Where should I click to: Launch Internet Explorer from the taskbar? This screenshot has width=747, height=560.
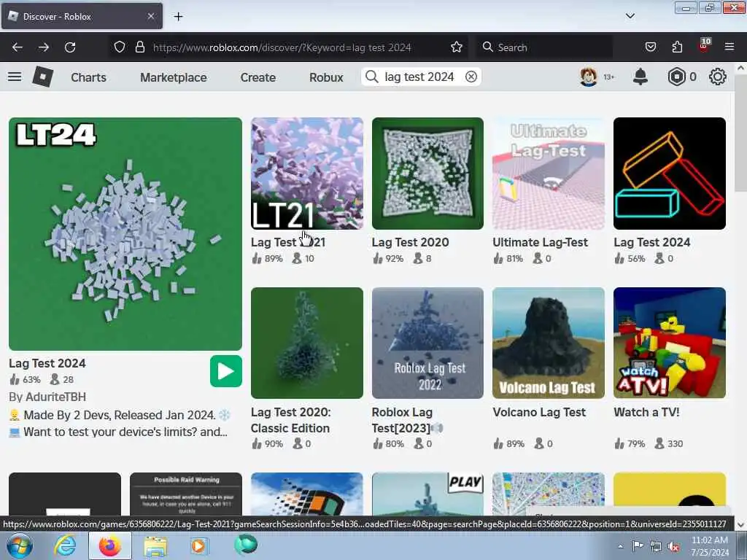tap(64, 545)
